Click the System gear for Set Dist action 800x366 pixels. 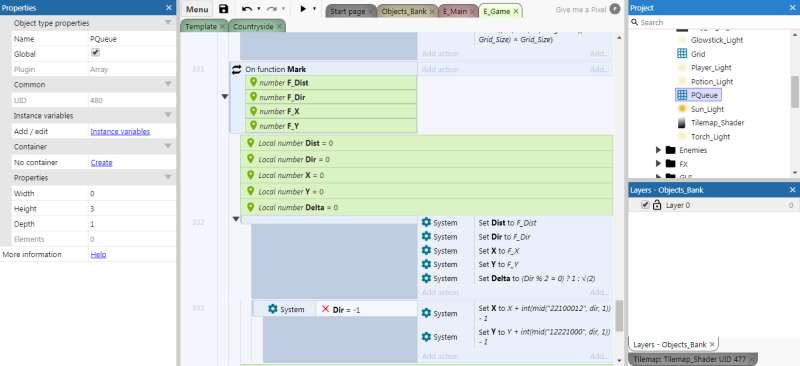pos(427,223)
